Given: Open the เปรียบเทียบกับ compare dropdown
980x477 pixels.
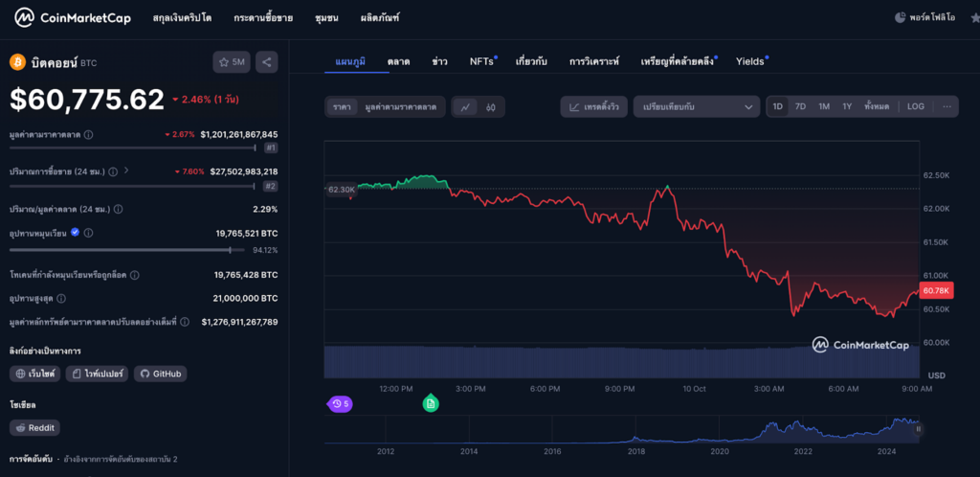Looking at the screenshot, I should pyautogui.click(x=696, y=107).
